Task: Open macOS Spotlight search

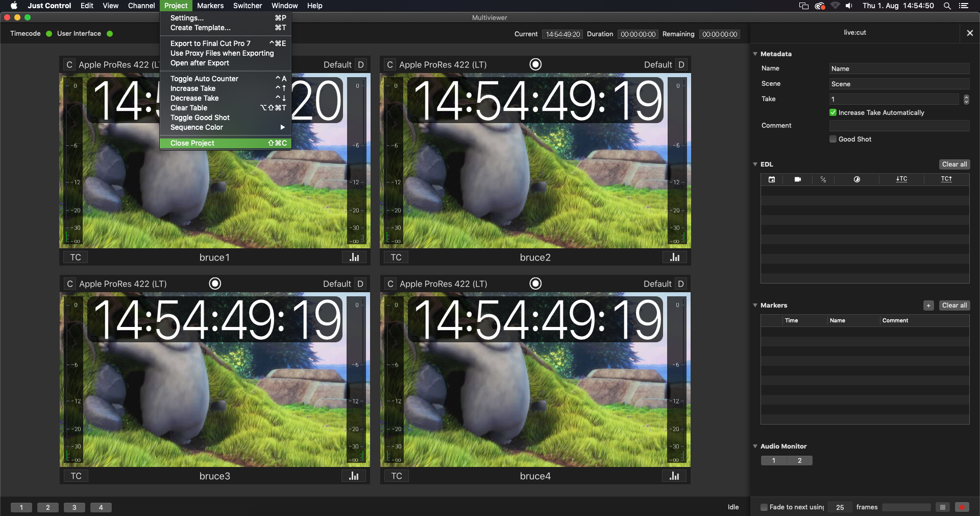Action: tap(947, 6)
